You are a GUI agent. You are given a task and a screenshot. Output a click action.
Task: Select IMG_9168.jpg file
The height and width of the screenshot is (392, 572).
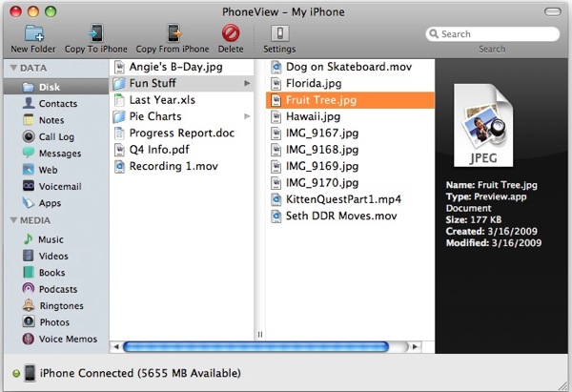point(350,150)
